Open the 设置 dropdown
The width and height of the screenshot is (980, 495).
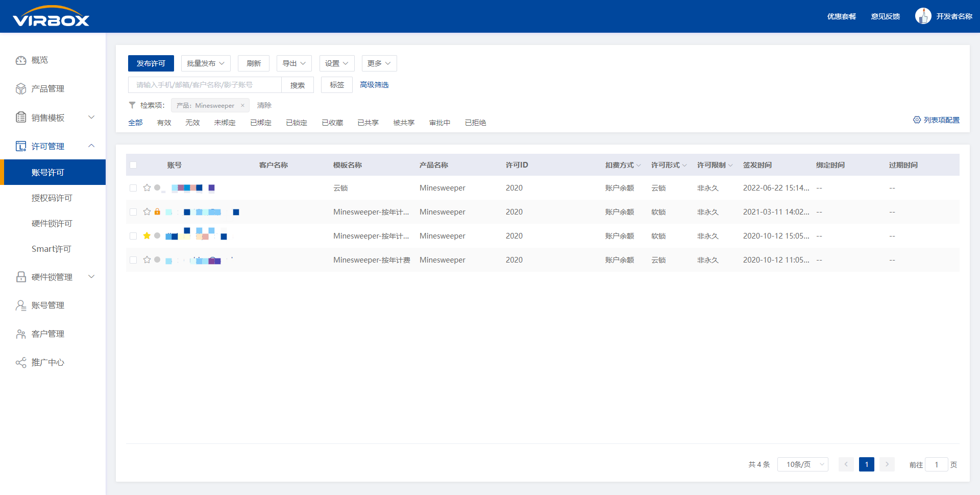pos(337,63)
